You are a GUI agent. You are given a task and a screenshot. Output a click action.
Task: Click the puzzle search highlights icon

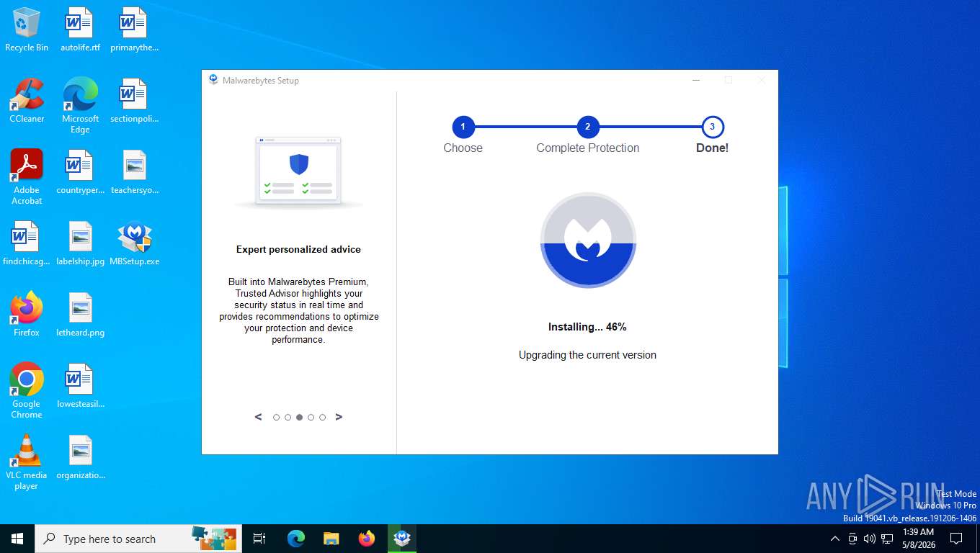pos(214,539)
